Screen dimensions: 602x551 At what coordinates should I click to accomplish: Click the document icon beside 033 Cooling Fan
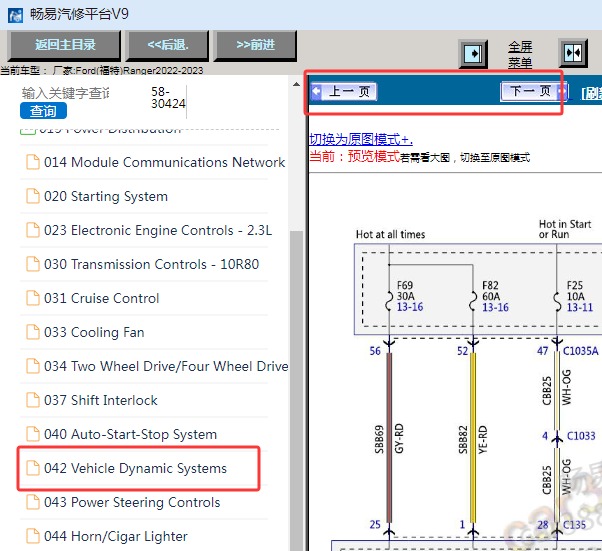(33, 332)
